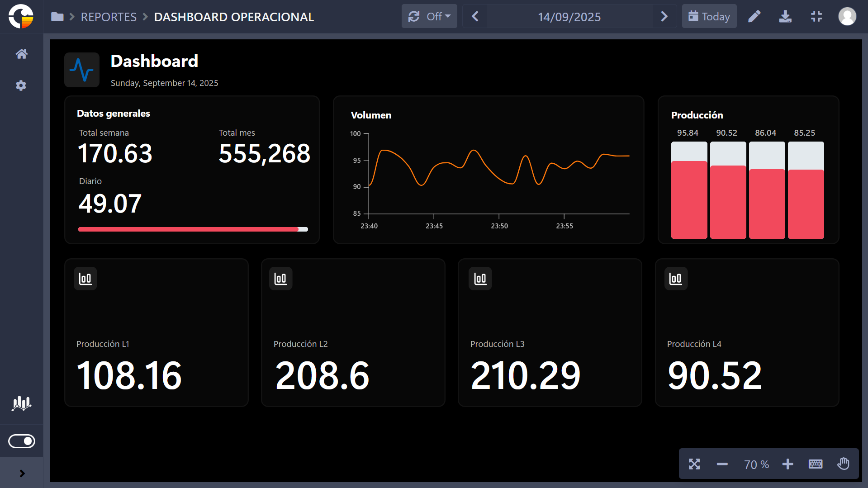Exit fullscreen with the compress icon
This screenshot has width=868, height=488.
[x=816, y=17]
